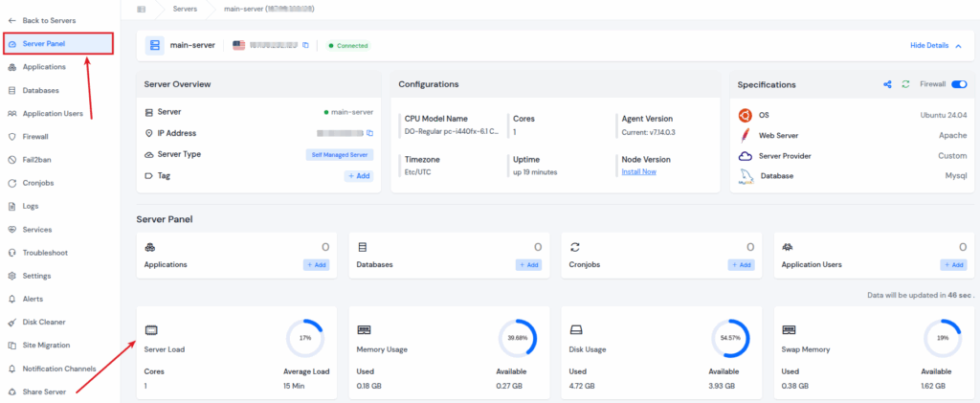Toggle the Firewall switch
The width and height of the screenshot is (980, 403).
(959, 84)
